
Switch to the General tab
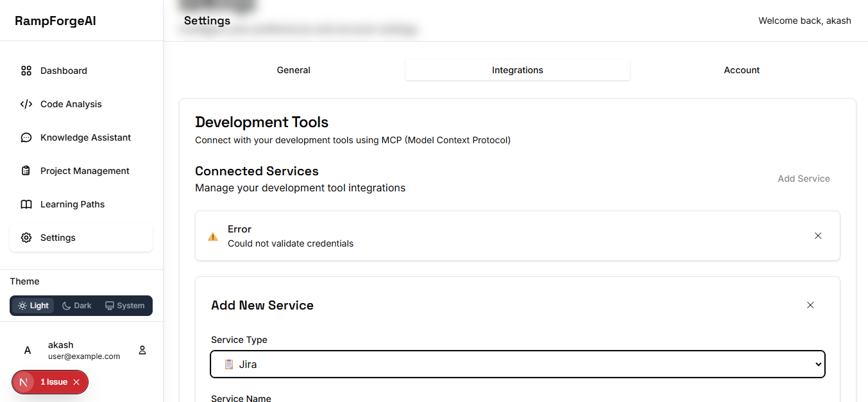(x=294, y=70)
